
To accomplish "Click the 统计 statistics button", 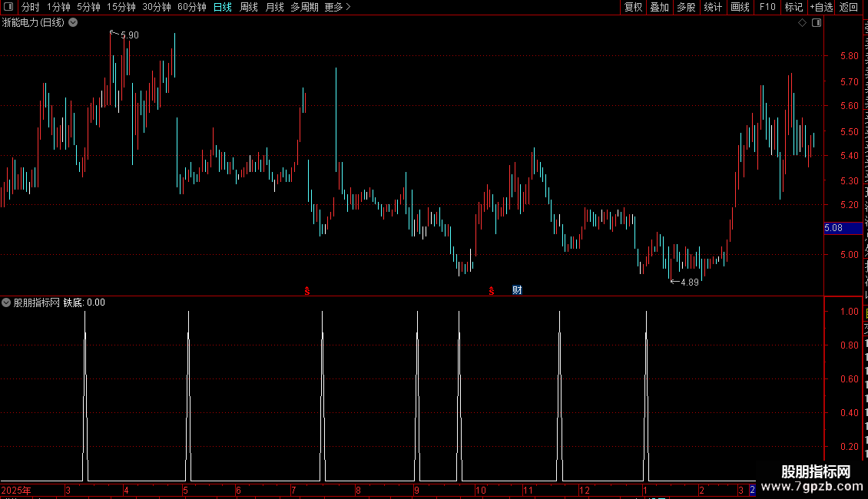I will click(x=712, y=7).
